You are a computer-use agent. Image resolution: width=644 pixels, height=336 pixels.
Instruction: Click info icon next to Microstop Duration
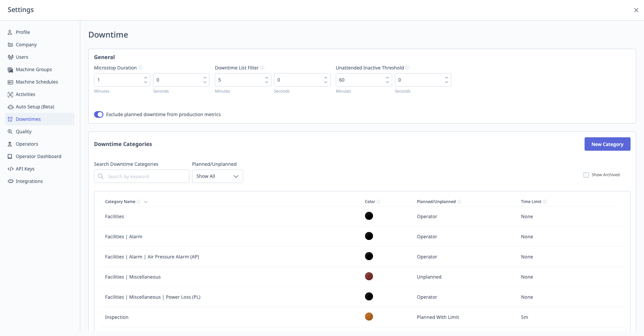point(140,67)
